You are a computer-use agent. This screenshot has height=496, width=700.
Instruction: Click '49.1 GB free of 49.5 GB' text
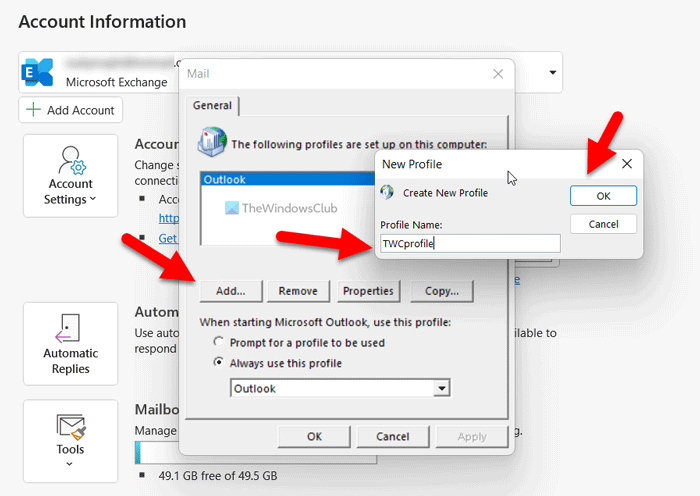(217, 476)
